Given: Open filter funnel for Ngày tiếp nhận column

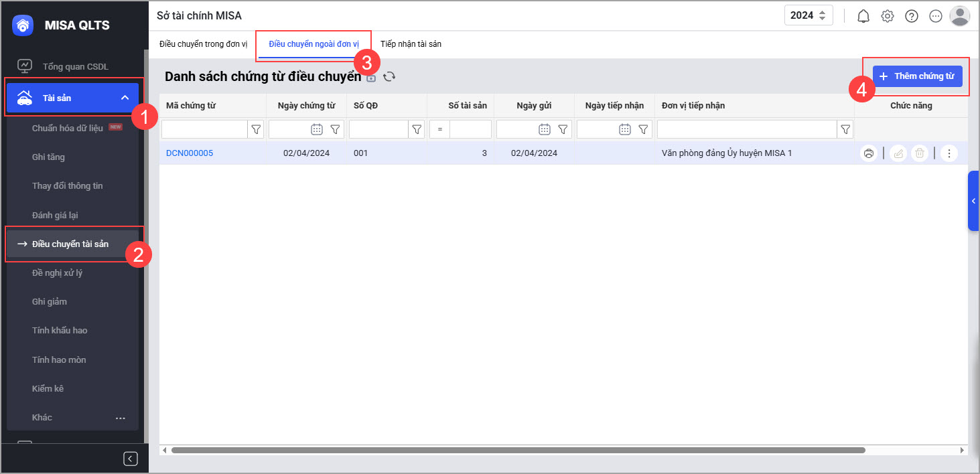Looking at the screenshot, I should [644, 129].
